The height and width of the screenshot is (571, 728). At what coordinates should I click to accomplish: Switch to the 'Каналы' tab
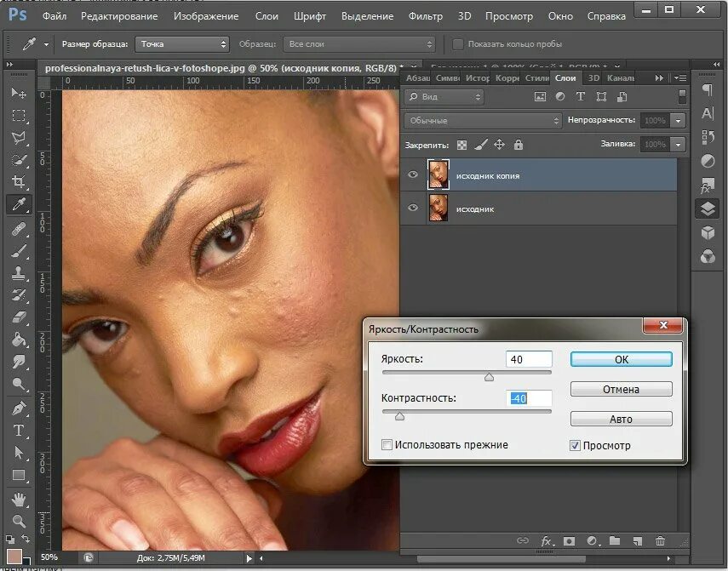[620, 78]
